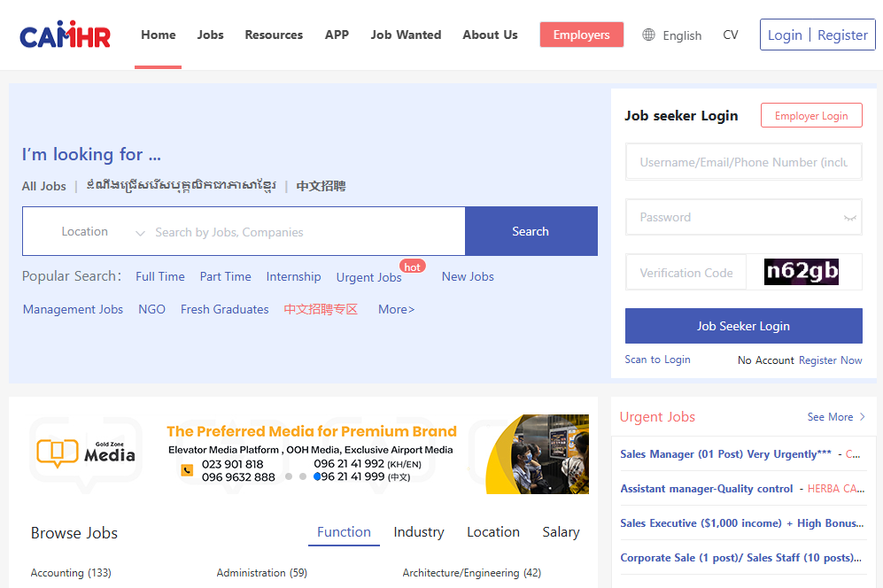The width and height of the screenshot is (883, 588).
Task: Open the Register Now link
Action: 830,360
